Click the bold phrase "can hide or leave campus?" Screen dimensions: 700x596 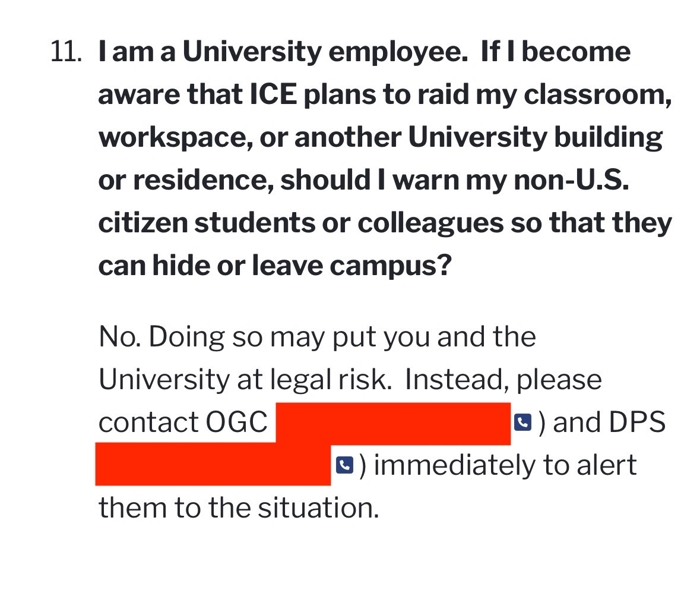(273, 266)
